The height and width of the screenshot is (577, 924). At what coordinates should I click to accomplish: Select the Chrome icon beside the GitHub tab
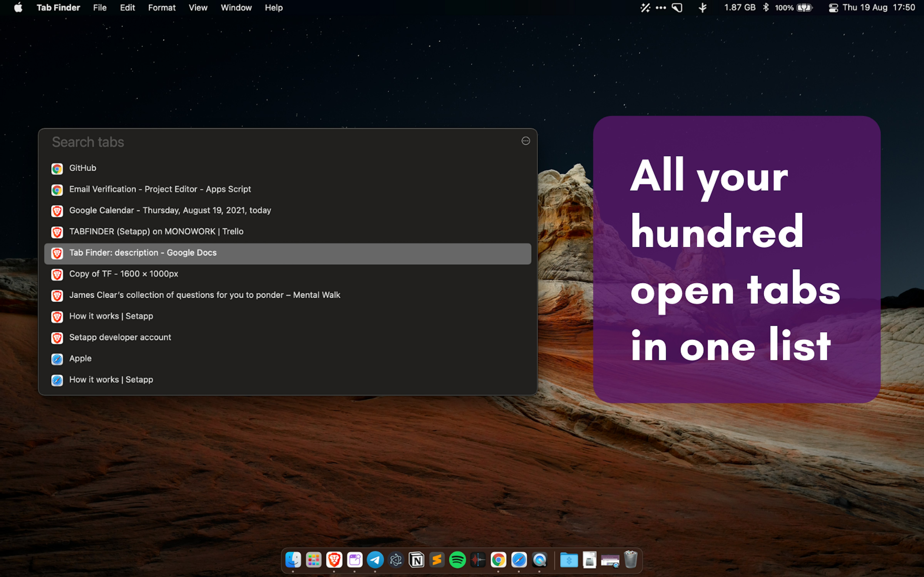[x=57, y=169]
